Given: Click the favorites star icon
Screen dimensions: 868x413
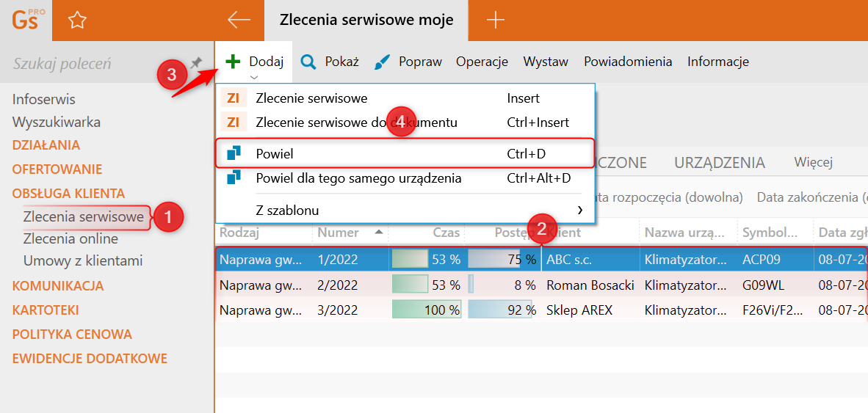Looking at the screenshot, I should click(77, 21).
